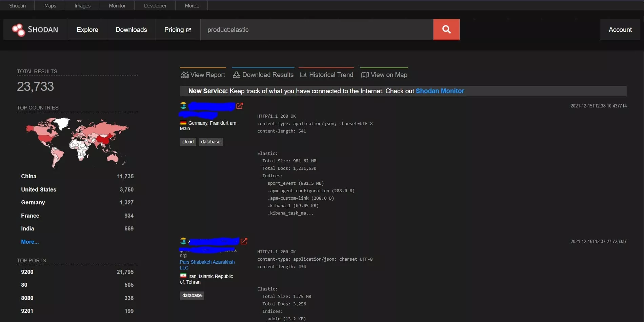The image size is (644, 322).
Task: Click the Iranian flag icon
Action: click(183, 276)
